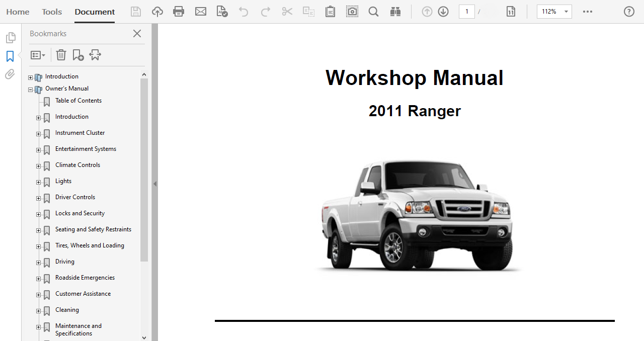Click the Take a snapshot camera icon
Image resolution: width=644 pixels, height=341 pixels.
[x=352, y=12]
